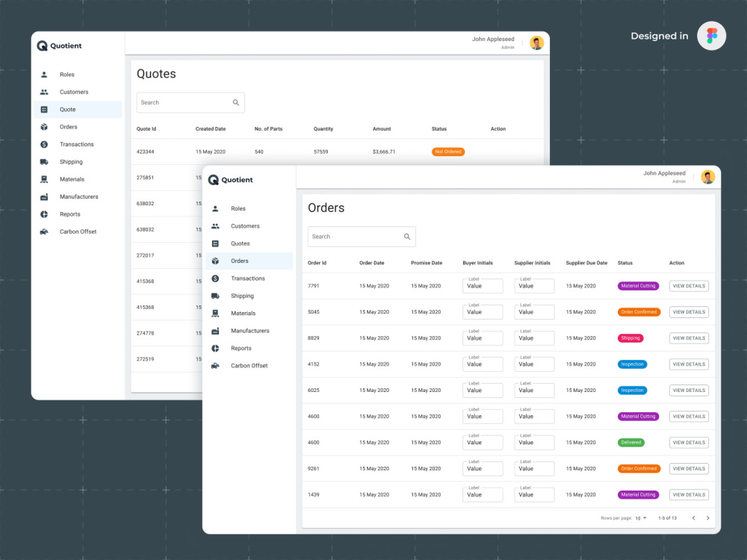747x560 pixels.
Task: Click Amount $3,666.71 in Quotes table
Action: click(384, 152)
